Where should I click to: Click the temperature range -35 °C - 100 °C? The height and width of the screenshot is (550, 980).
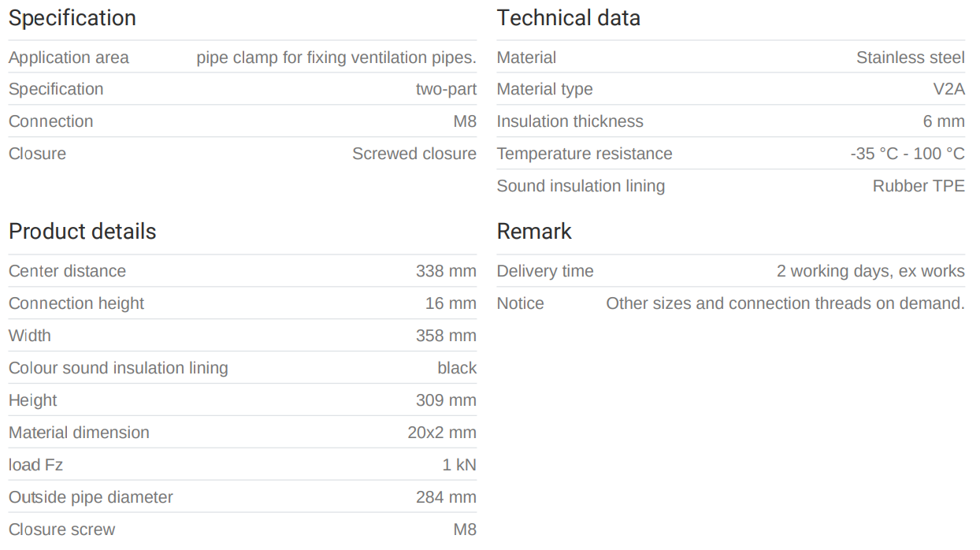tap(907, 154)
